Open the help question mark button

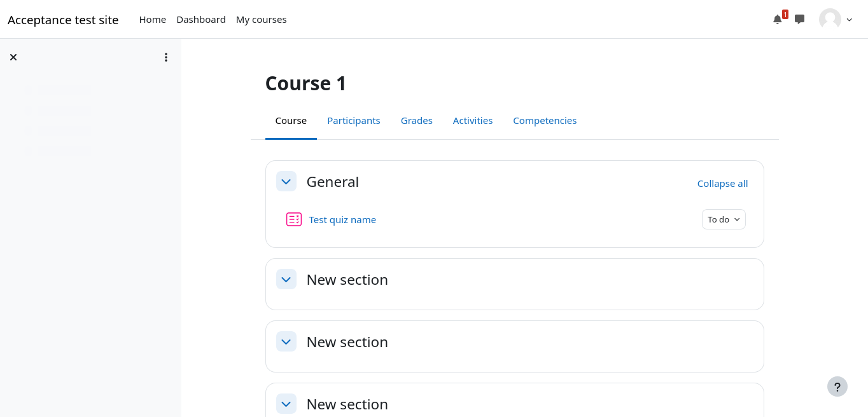tap(837, 386)
